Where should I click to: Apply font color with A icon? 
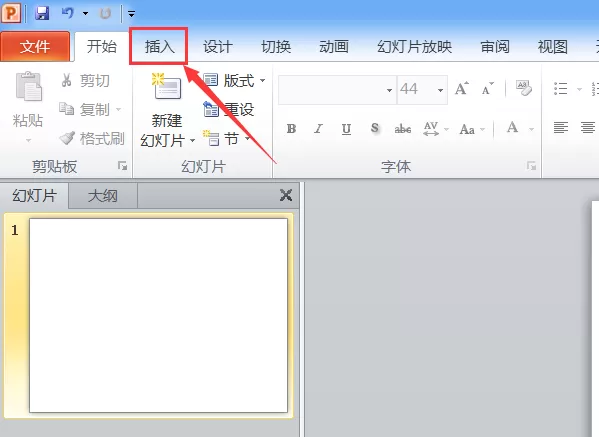tap(512, 128)
